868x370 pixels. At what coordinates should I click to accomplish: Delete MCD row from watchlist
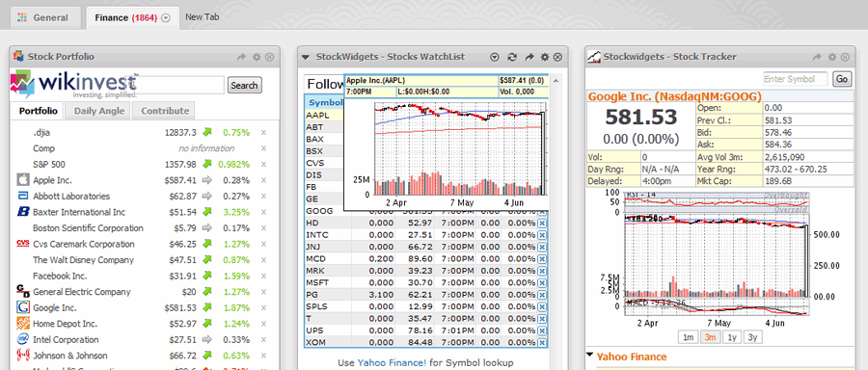coord(542,259)
